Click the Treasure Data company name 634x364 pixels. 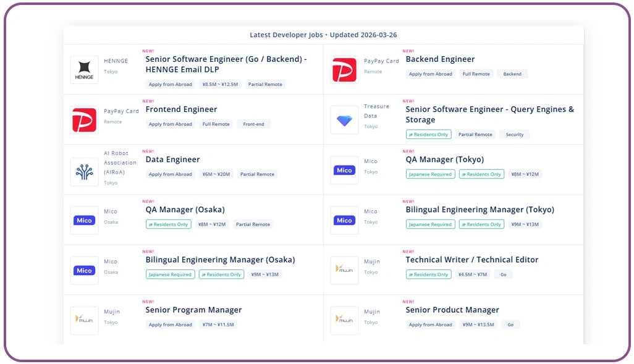(x=376, y=111)
